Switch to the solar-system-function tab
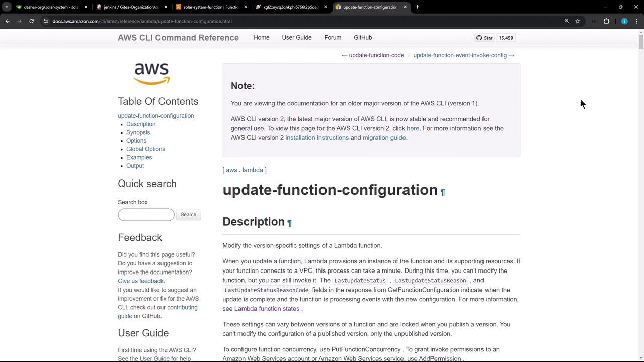 [211, 7]
